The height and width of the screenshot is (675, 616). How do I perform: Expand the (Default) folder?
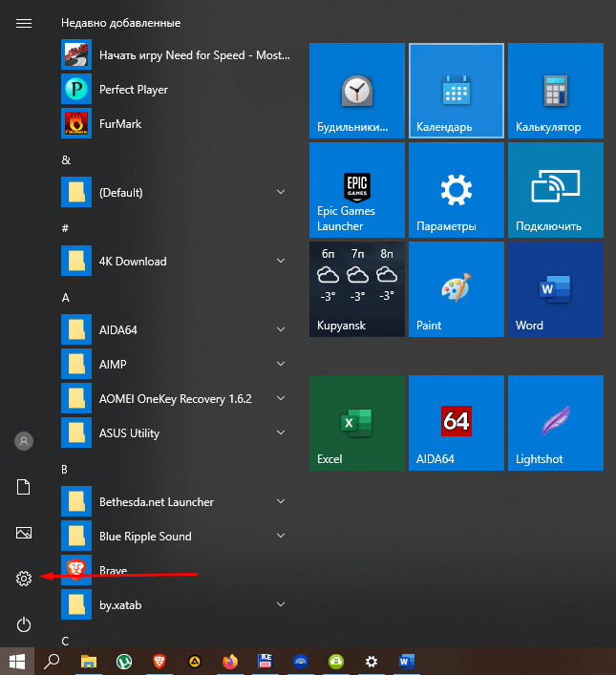tap(177, 192)
